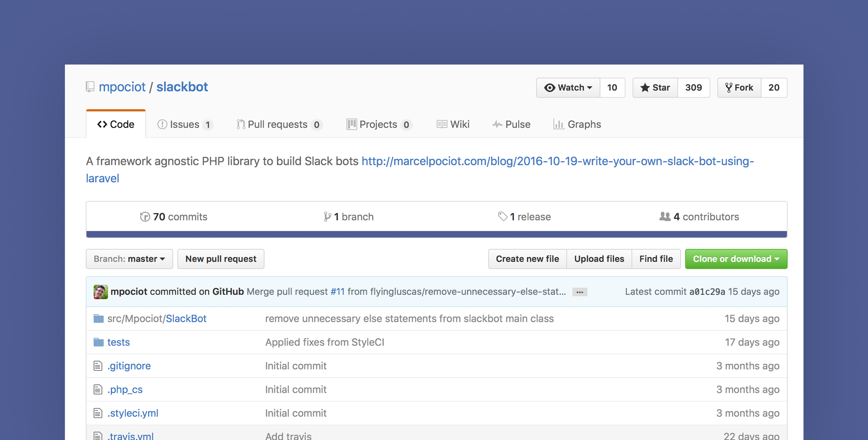Open the SlackBot folder link
The height and width of the screenshot is (440, 868).
click(x=186, y=319)
